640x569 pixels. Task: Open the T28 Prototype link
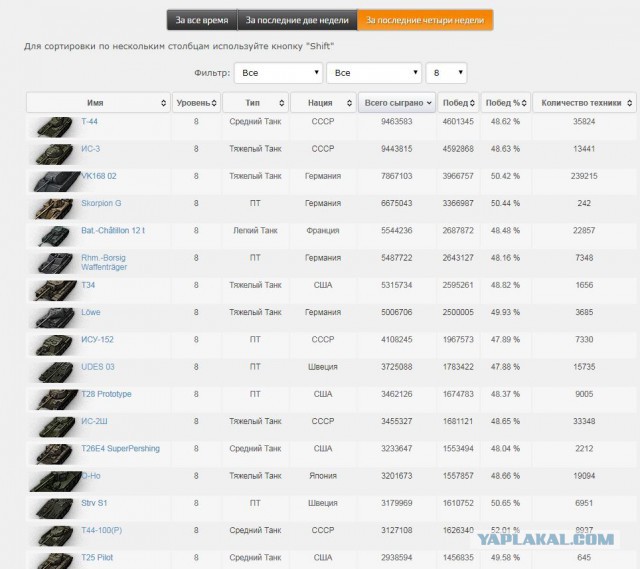tap(107, 394)
